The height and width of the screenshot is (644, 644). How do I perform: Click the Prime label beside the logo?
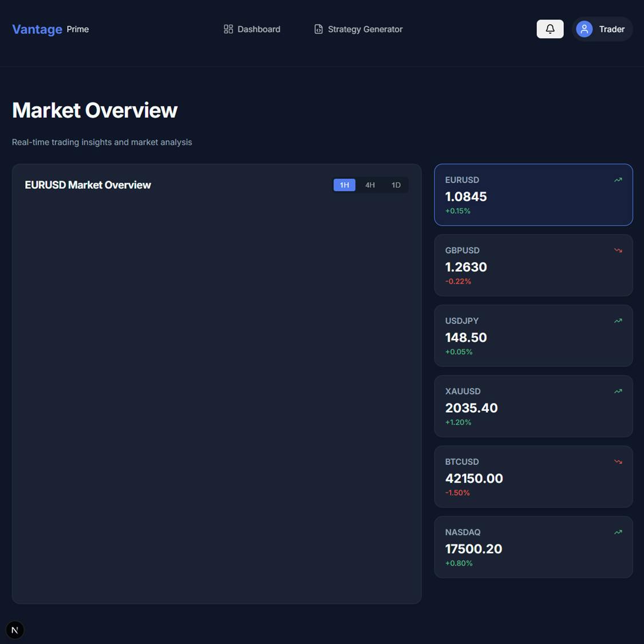78,29
